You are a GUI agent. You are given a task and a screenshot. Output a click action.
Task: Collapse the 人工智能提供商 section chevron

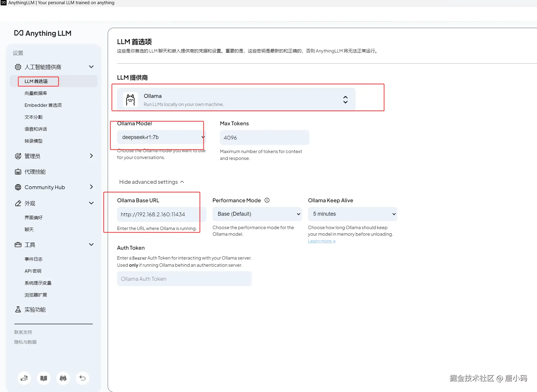pos(91,67)
